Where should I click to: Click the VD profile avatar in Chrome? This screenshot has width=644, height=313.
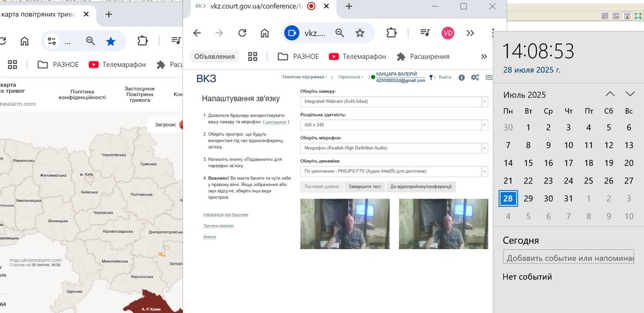448,33
